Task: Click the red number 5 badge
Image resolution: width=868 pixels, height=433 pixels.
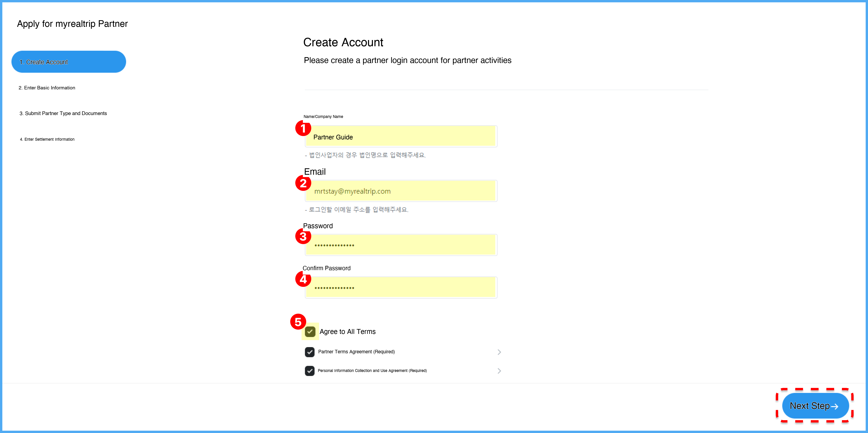Action: 298,322
